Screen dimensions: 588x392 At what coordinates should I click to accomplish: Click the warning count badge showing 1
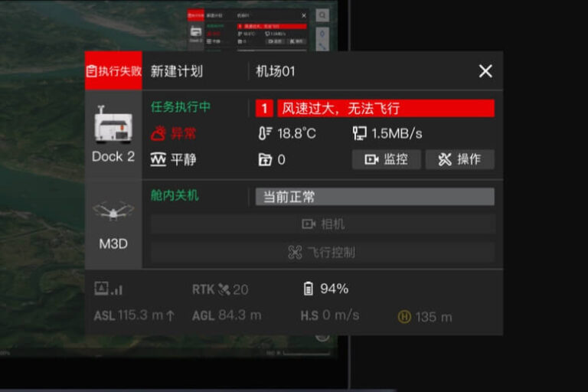[x=264, y=109]
